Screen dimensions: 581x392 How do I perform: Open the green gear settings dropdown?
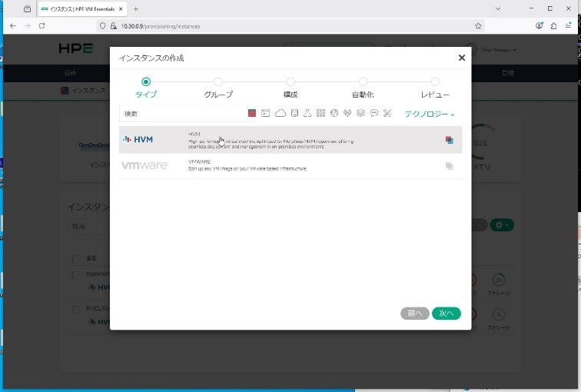[502, 225]
